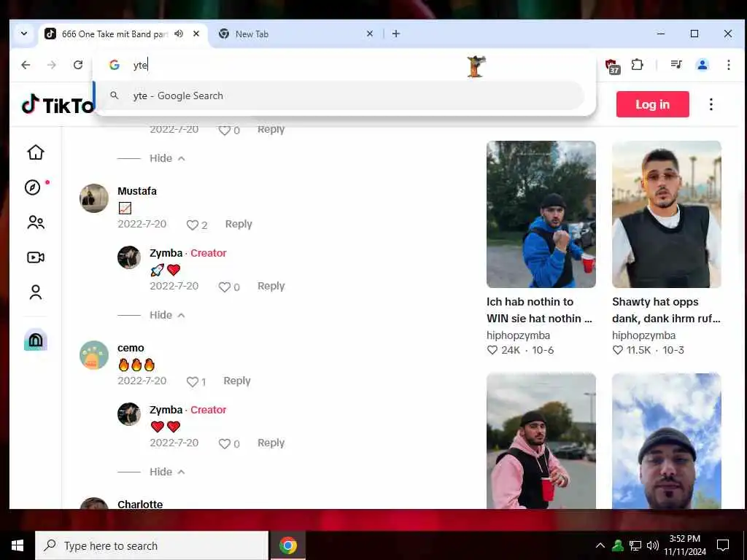The width and height of the screenshot is (747, 560).
Task: Open cemo's avatar picture
Action: click(94, 355)
